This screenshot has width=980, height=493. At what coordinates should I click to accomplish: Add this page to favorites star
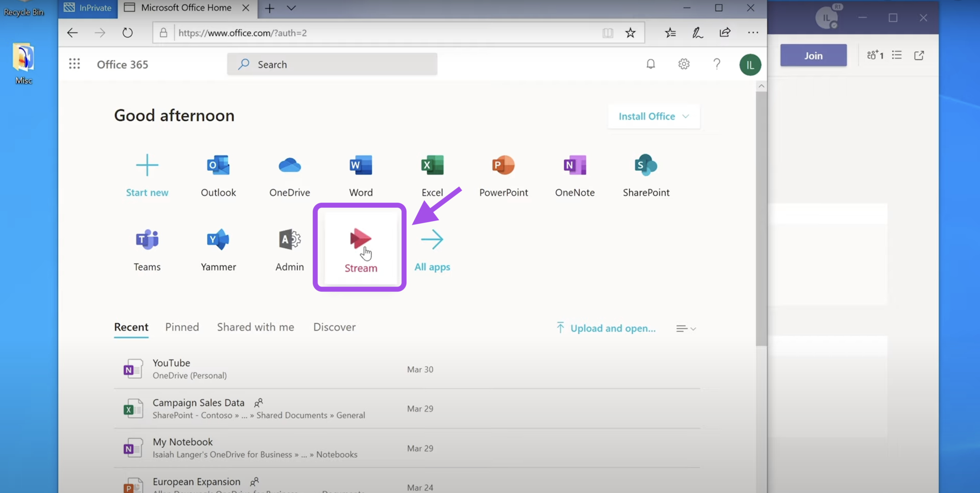coord(630,33)
